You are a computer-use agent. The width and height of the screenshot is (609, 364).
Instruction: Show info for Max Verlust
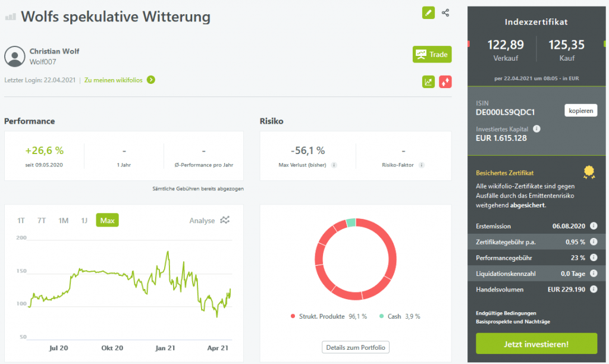click(x=334, y=165)
